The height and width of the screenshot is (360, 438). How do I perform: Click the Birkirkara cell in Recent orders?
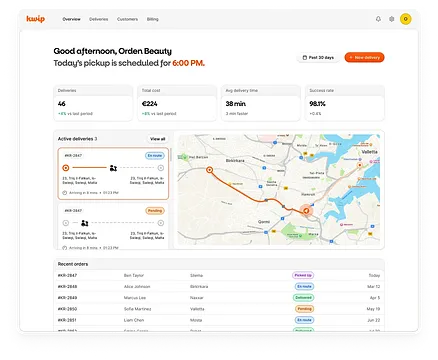pos(199,287)
